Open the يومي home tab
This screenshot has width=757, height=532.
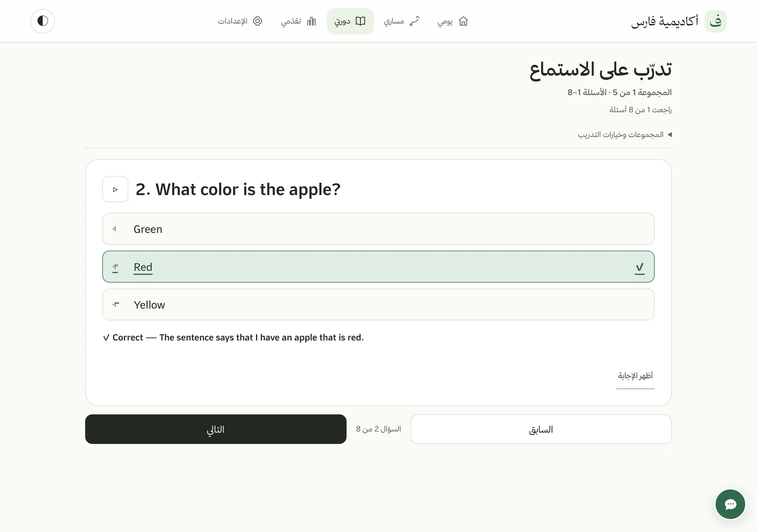(x=452, y=21)
